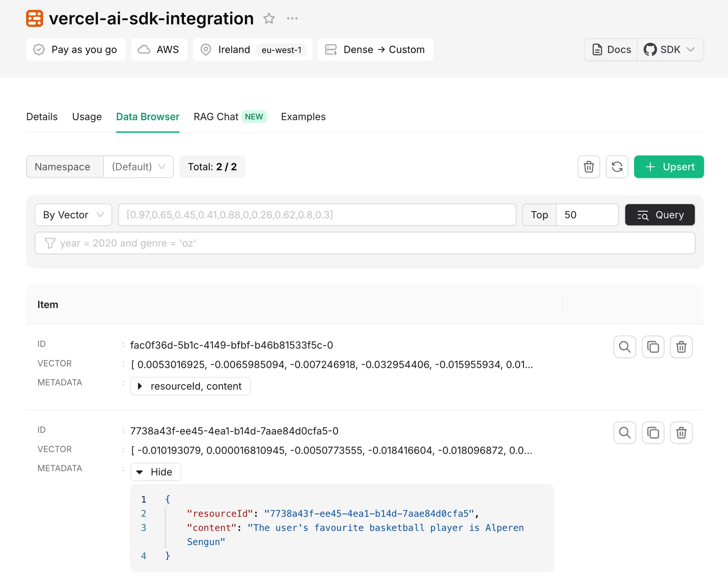Delete item fac0f36d
Image resolution: width=728 pixels, height=580 pixels.
681,347
